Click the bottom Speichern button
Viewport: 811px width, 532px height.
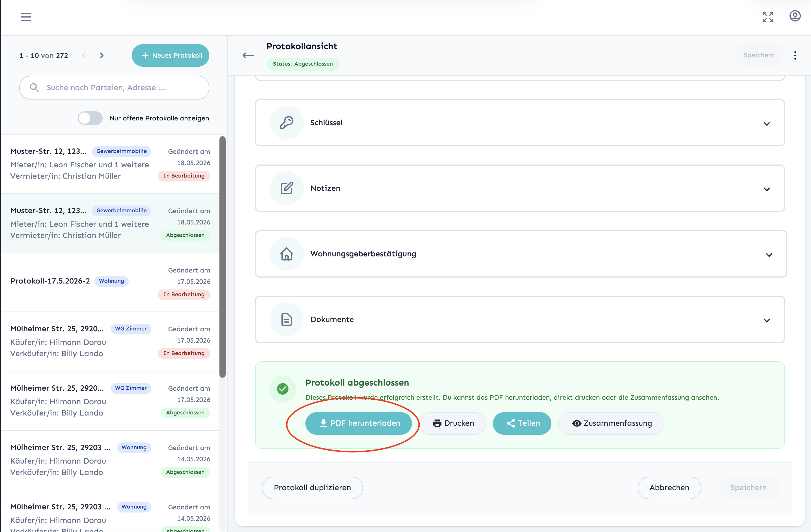tap(748, 488)
